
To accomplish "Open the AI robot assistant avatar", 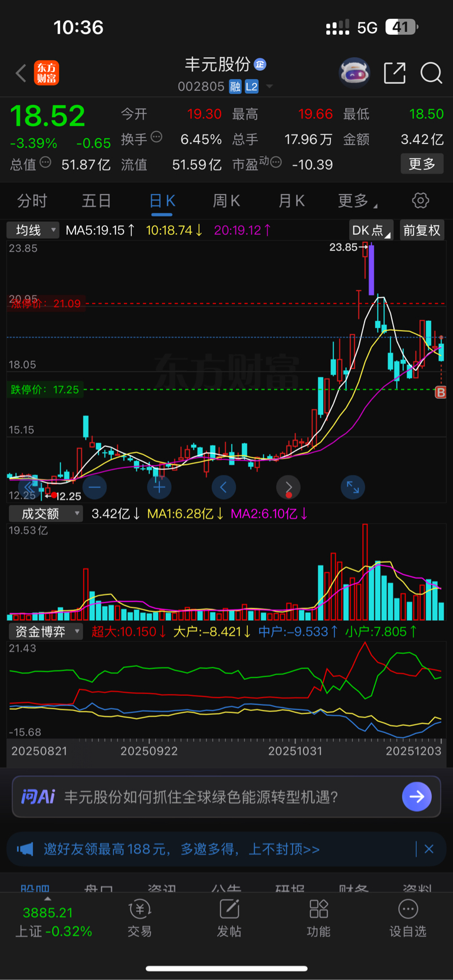I will [x=354, y=73].
